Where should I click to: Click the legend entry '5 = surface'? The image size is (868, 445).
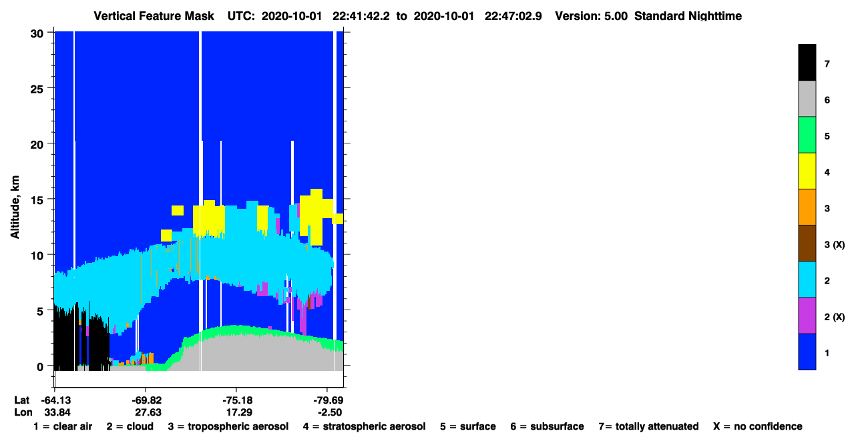pos(467,426)
